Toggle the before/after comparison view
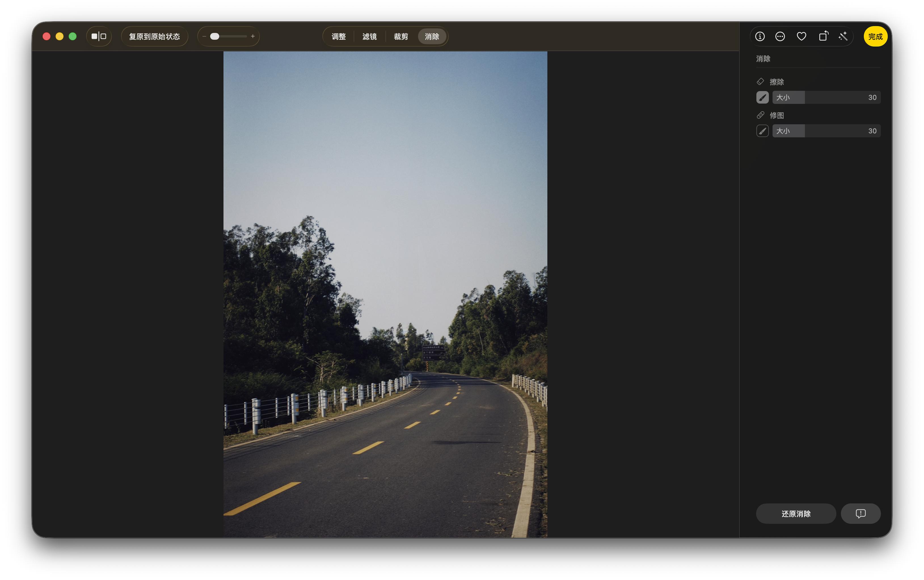 pos(99,36)
